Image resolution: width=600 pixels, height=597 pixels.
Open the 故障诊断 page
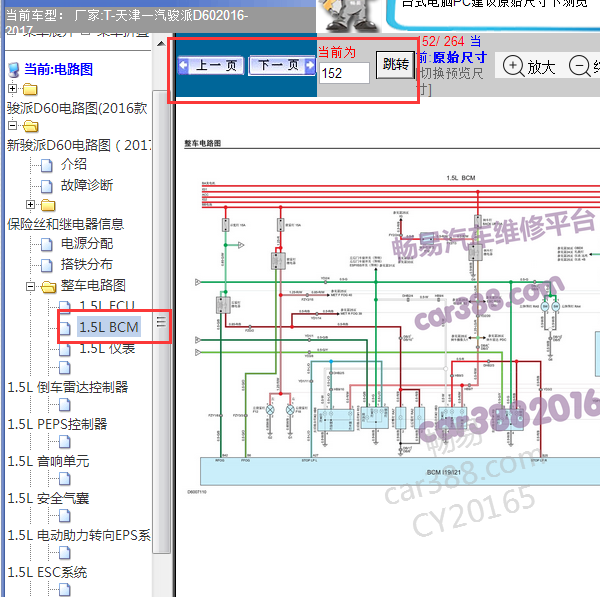click(87, 186)
